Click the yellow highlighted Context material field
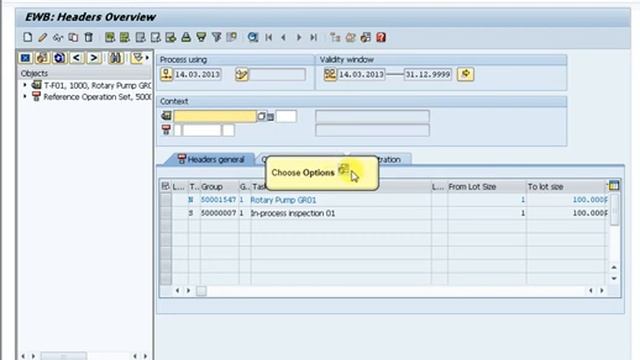 (215, 116)
